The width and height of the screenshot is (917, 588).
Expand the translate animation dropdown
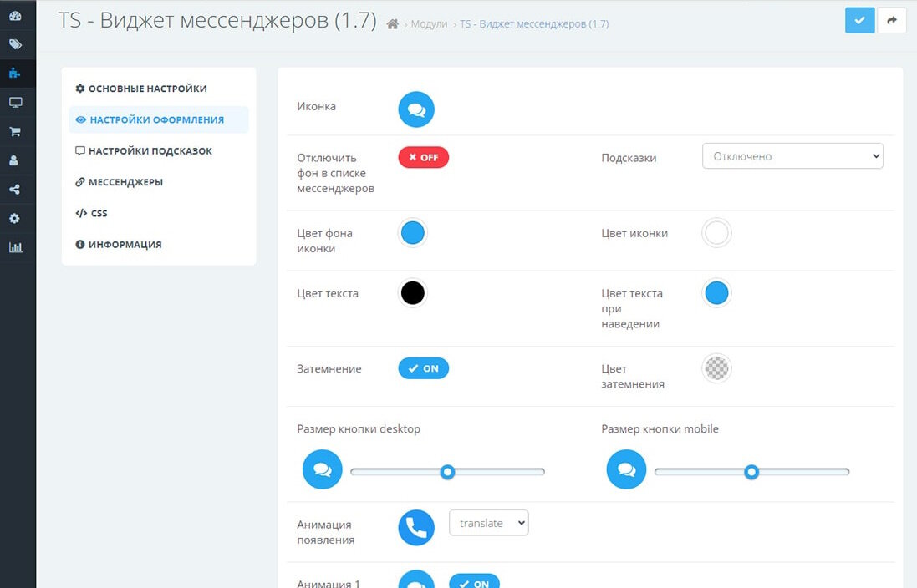pyautogui.click(x=489, y=523)
